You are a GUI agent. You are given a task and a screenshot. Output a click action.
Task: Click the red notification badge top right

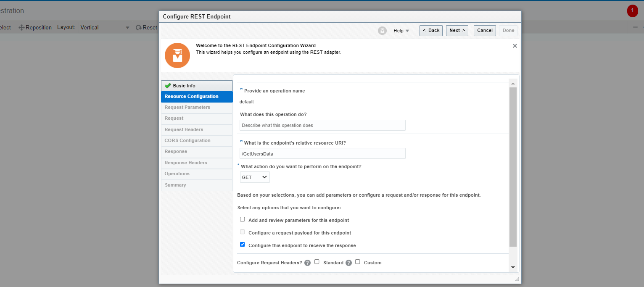tap(632, 11)
